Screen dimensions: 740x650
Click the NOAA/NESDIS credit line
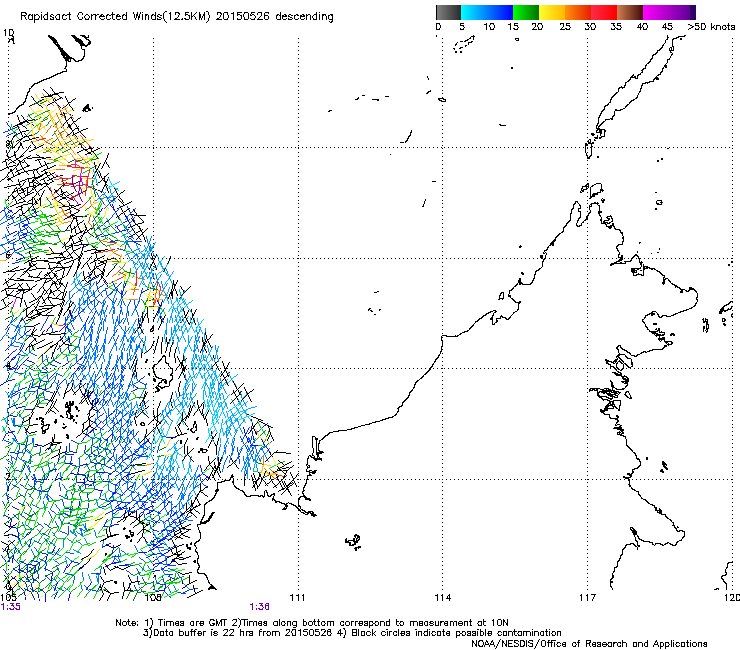(x=589, y=644)
